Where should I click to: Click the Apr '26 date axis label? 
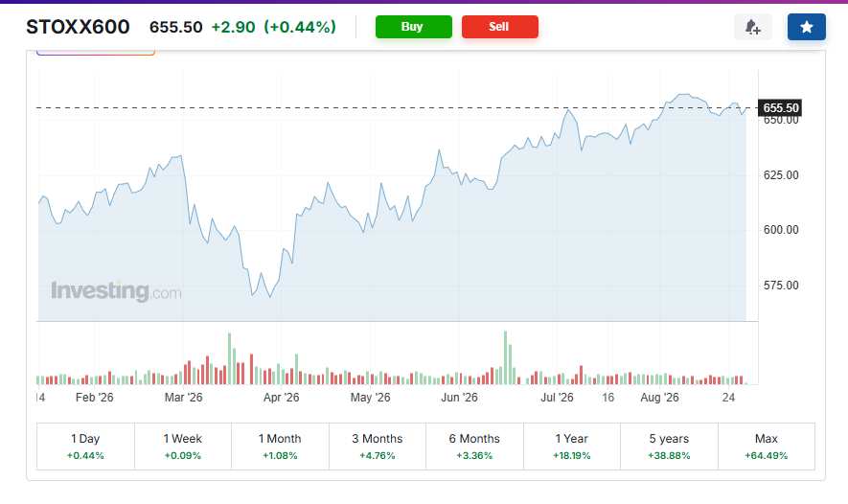[281, 398]
